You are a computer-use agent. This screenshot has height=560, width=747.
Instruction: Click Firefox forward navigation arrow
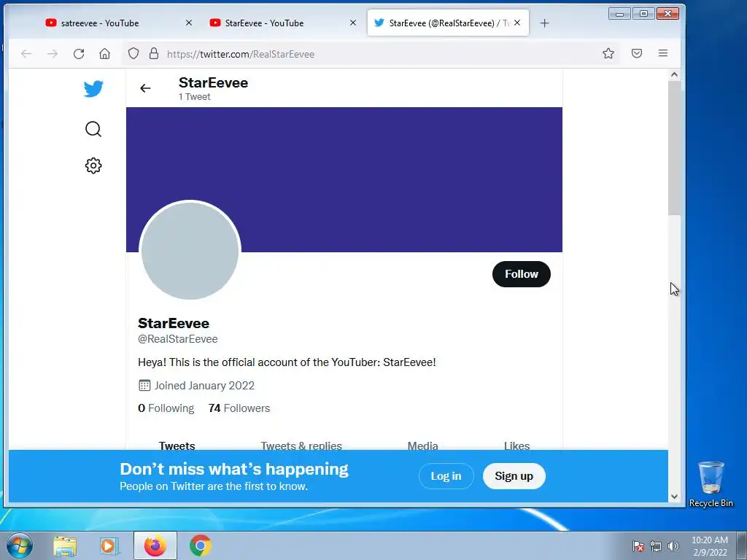tap(53, 54)
